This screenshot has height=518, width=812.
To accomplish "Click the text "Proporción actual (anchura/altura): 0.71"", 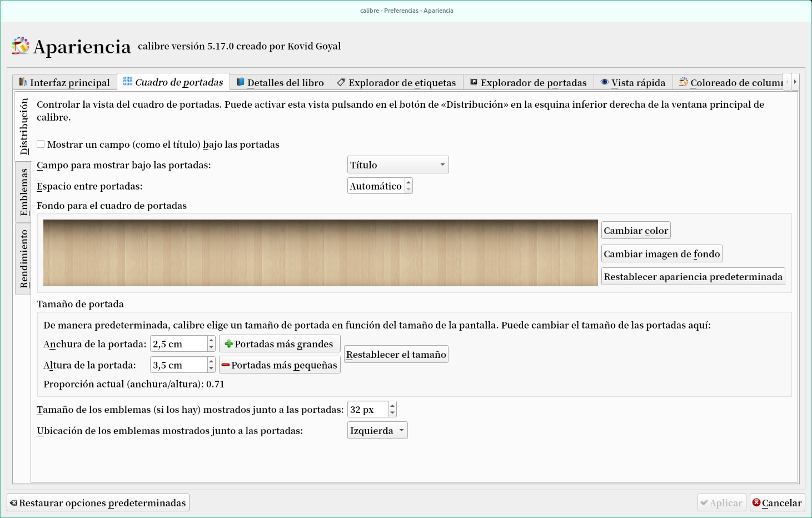I will pyautogui.click(x=134, y=384).
